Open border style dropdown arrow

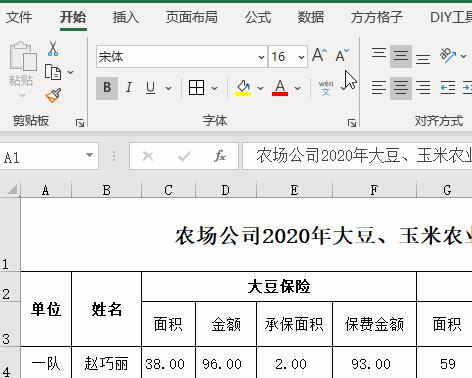click(x=215, y=88)
